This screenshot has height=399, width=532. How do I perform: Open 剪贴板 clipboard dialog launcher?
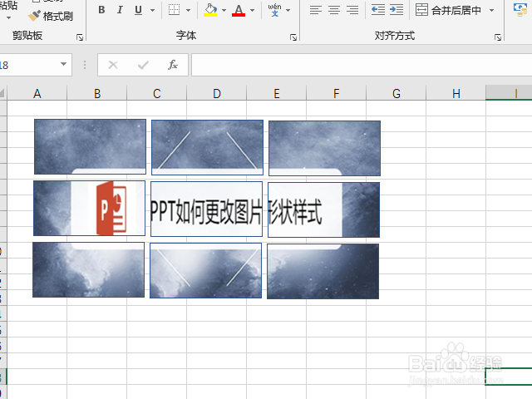80,37
